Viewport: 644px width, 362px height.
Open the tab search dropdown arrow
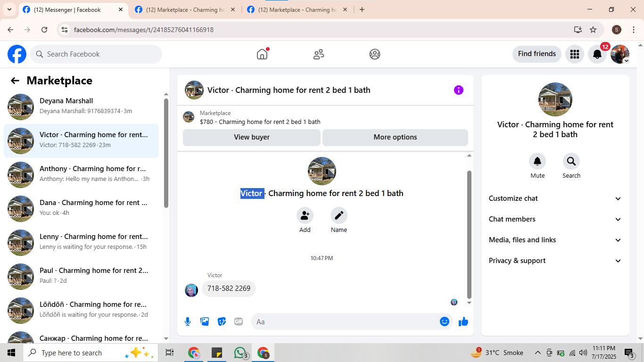click(x=9, y=9)
